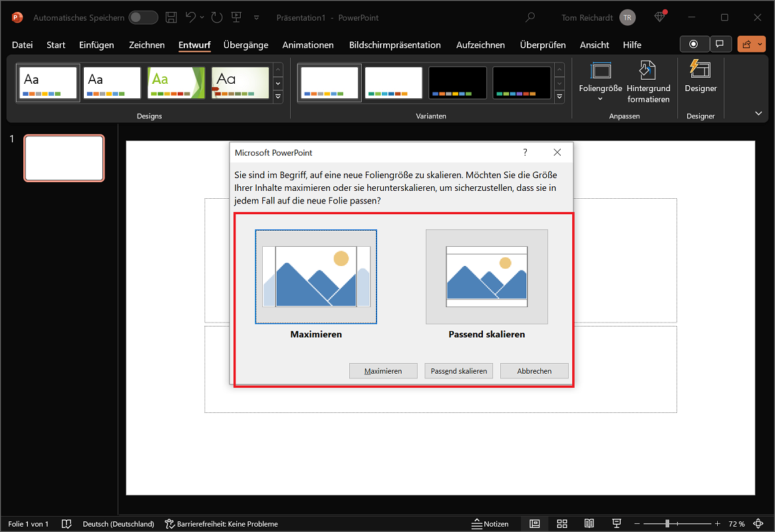Choose the large Maximieren picture option
This screenshot has height=532, width=775.
click(x=316, y=277)
